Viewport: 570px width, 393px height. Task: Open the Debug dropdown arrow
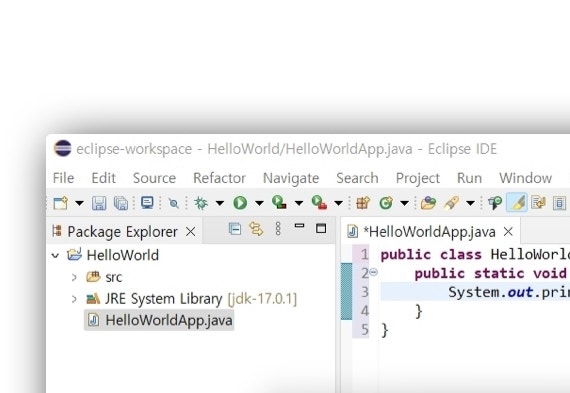coord(220,203)
